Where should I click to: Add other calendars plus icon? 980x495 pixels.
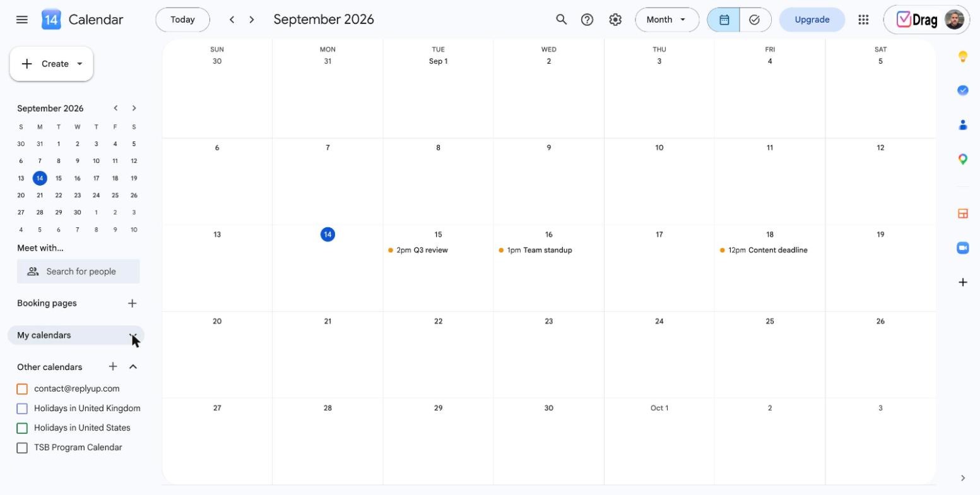(113, 367)
